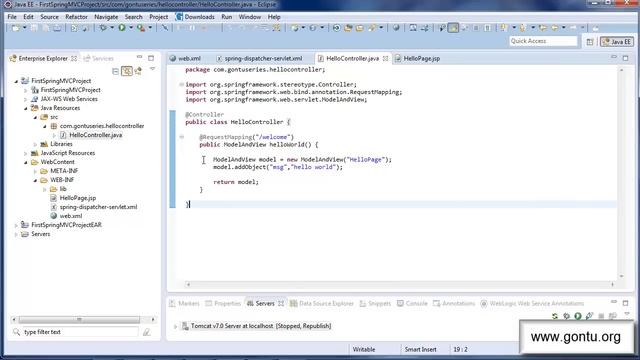
Task: Open the Data Source Explorer tab
Action: pos(322,303)
